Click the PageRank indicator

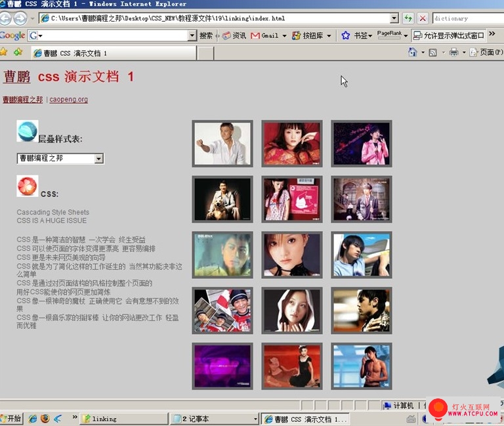coord(389,35)
